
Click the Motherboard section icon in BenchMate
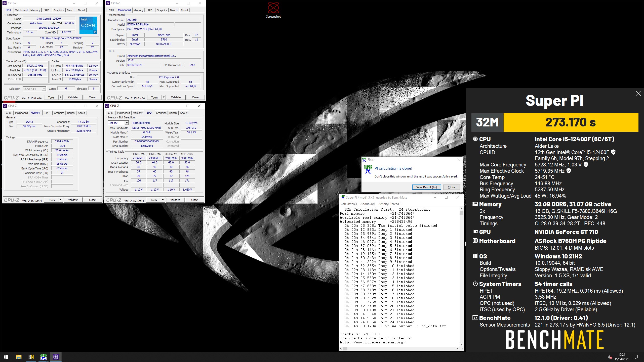click(x=475, y=241)
